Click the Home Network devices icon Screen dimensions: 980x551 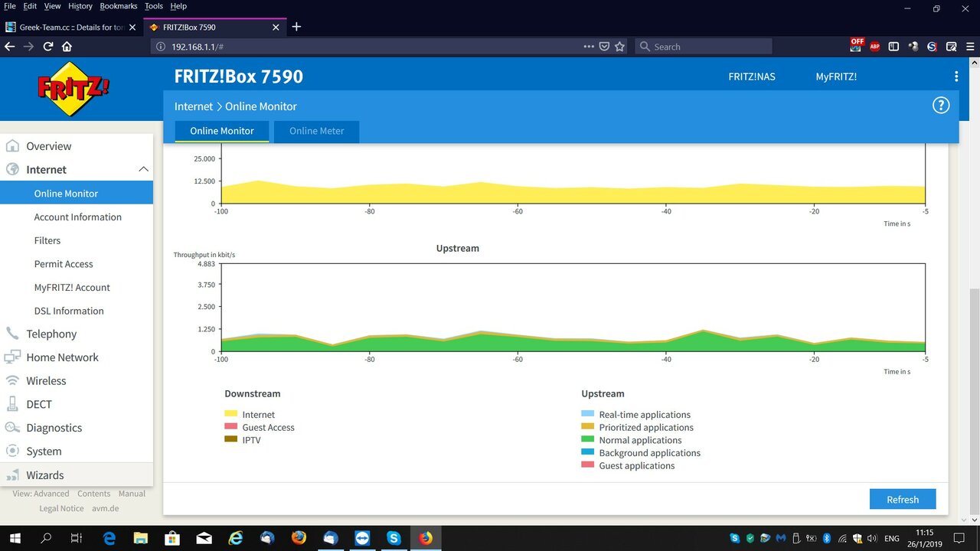[12, 357]
